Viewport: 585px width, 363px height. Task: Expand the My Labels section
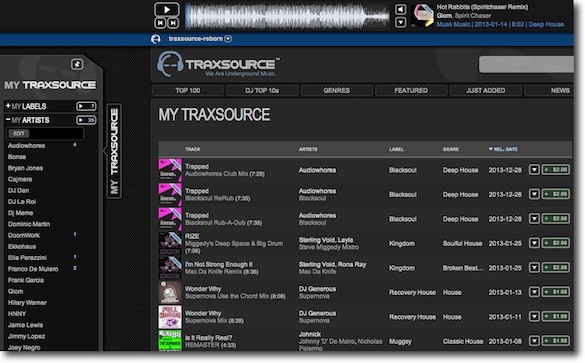(8, 106)
